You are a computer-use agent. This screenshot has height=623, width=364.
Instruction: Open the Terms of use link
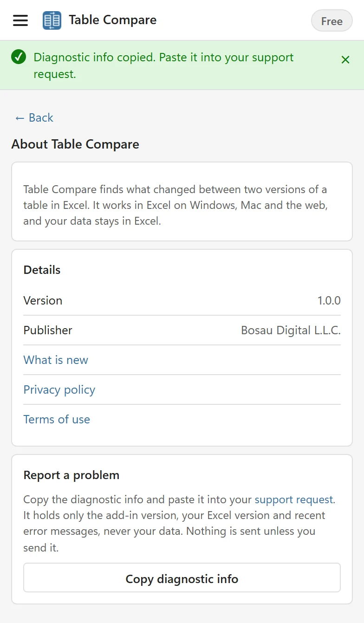tap(57, 419)
